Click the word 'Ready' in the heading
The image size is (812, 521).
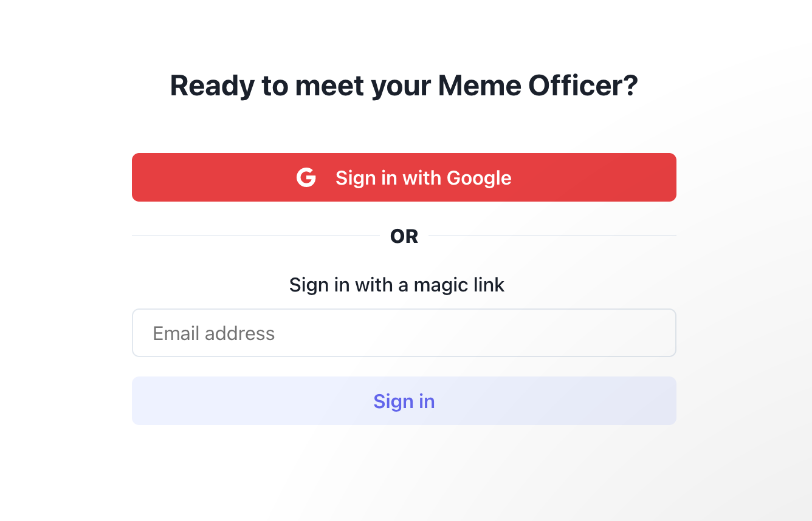coord(212,86)
